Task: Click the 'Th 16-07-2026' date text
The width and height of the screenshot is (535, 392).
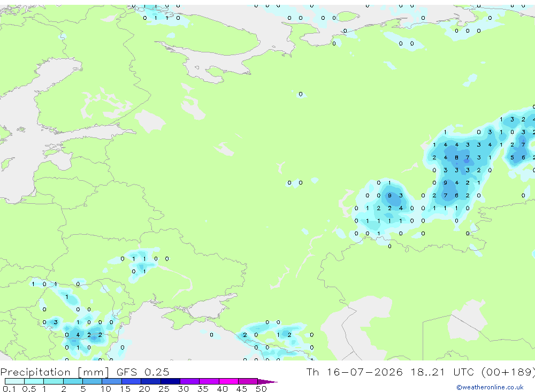Action: (x=354, y=372)
